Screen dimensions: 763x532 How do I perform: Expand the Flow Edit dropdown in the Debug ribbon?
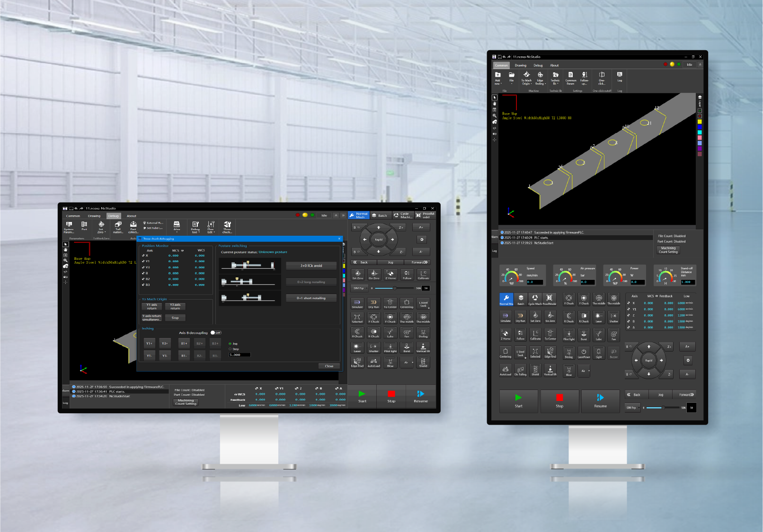[x=211, y=227]
